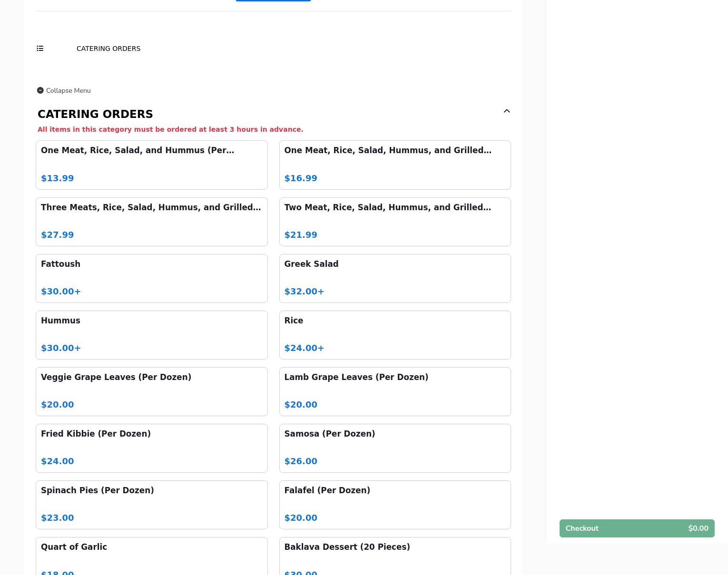Viewport: 728px width, 575px height.
Task: Click the CATERING ORDERS section heading
Action: point(95,114)
